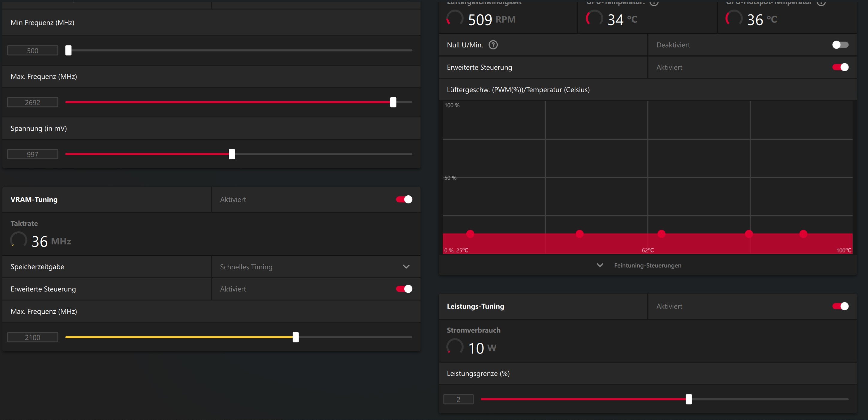Select rightmost fan curve point near 100°C

pos(803,234)
